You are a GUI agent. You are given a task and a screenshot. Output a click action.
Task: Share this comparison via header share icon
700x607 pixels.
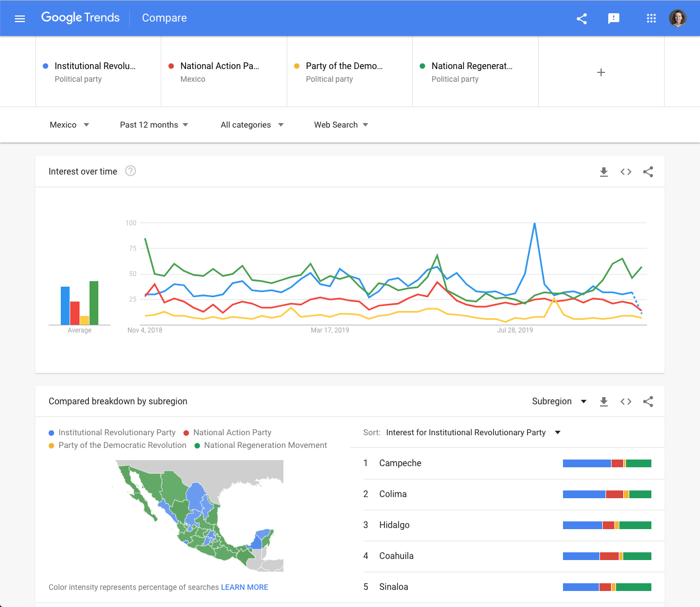coord(582,19)
